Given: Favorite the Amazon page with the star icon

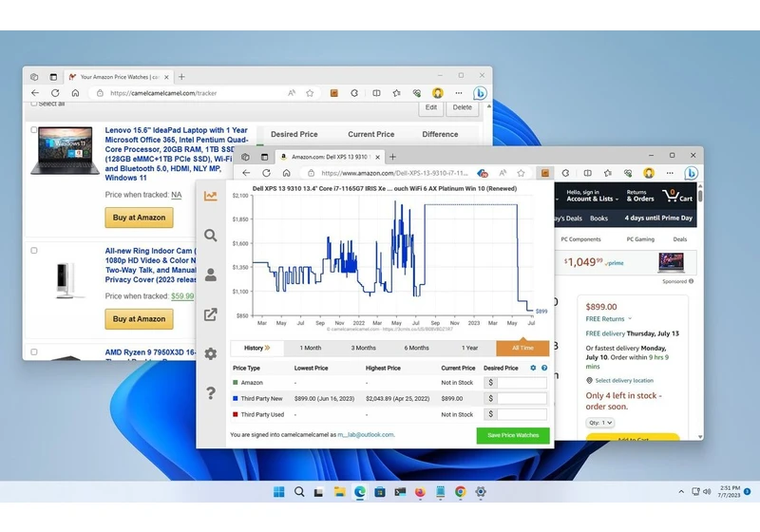Looking at the screenshot, I should [x=521, y=173].
